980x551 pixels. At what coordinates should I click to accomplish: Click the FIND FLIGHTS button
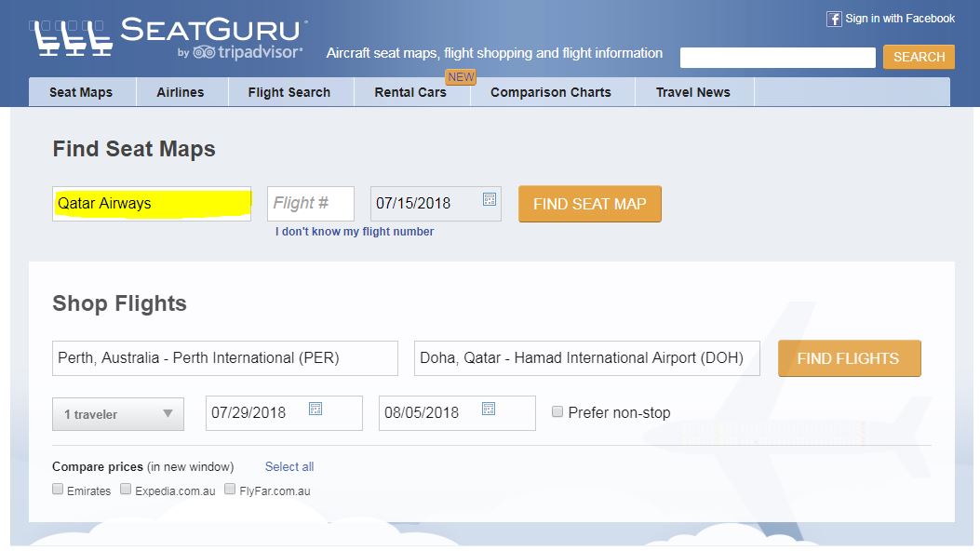850,358
